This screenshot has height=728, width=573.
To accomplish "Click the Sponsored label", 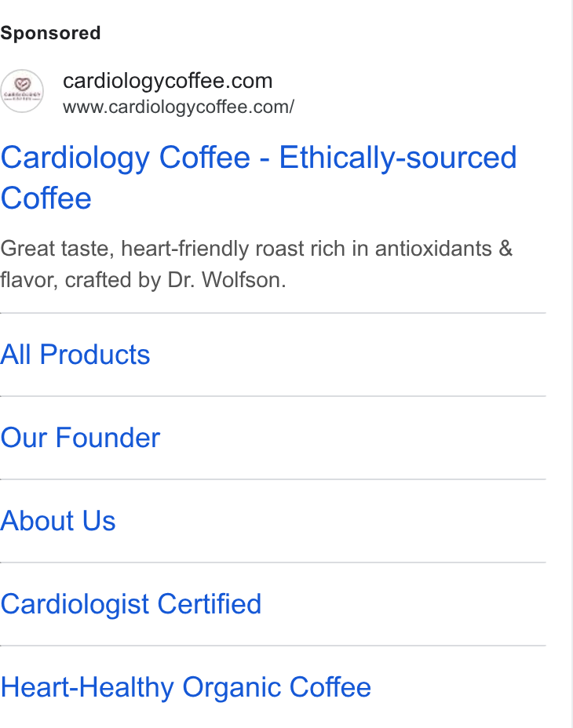I will pos(50,33).
